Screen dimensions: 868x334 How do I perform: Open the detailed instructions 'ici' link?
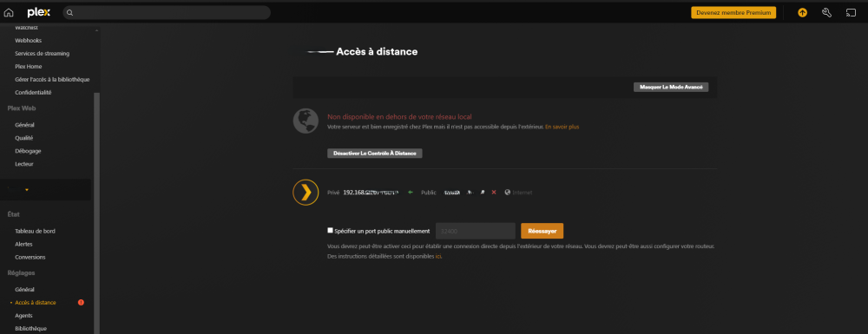coord(437,257)
